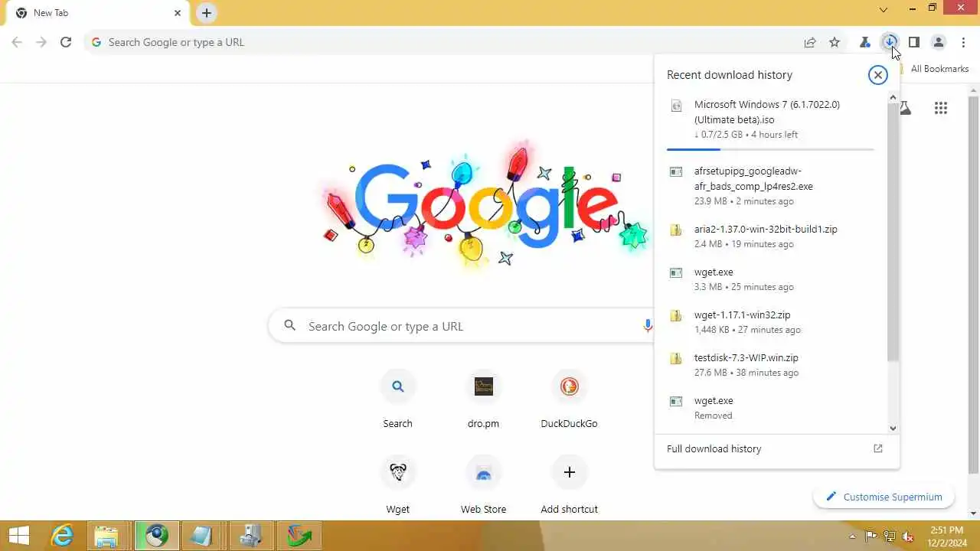Viewport: 980px width, 551px height.
Task: Bookmark this tab with the star icon
Action: [835, 42]
